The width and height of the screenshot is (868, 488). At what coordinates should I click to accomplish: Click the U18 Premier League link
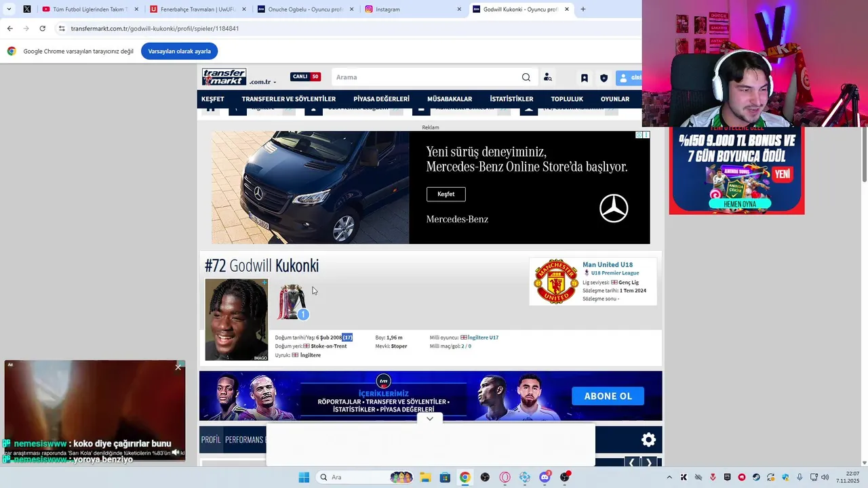click(615, 273)
